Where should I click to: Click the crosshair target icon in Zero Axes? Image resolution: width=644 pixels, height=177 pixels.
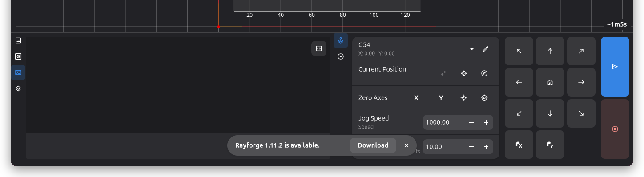click(x=485, y=98)
